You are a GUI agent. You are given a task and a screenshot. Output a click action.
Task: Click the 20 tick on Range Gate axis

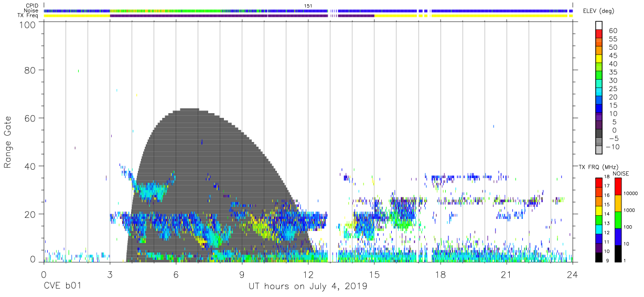pyautogui.click(x=30, y=214)
